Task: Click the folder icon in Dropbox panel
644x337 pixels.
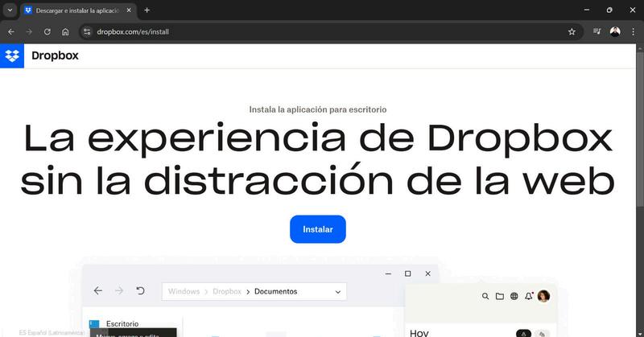Action: click(x=499, y=296)
